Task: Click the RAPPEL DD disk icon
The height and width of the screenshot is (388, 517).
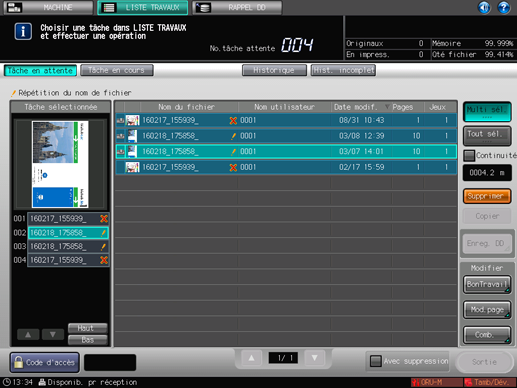Action: 203,7
